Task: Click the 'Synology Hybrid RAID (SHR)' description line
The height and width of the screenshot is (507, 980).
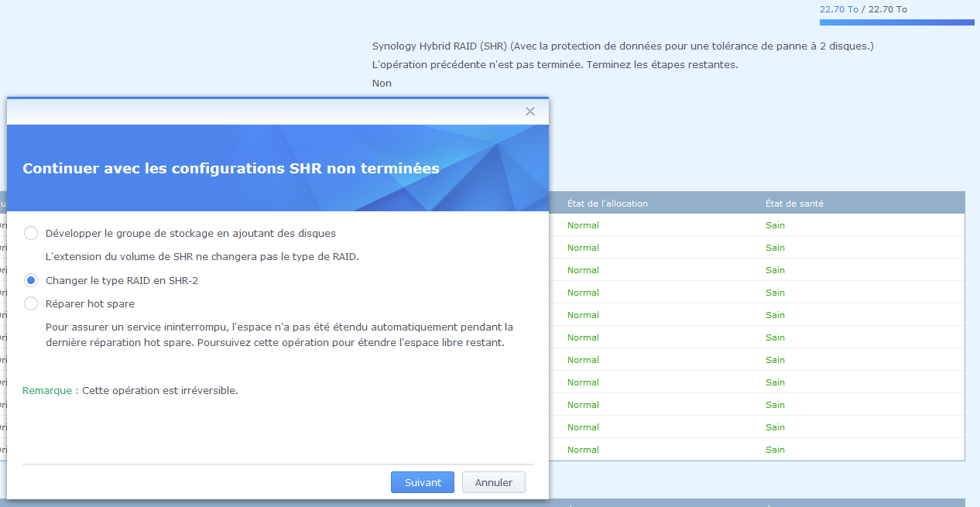Action: [622, 46]
